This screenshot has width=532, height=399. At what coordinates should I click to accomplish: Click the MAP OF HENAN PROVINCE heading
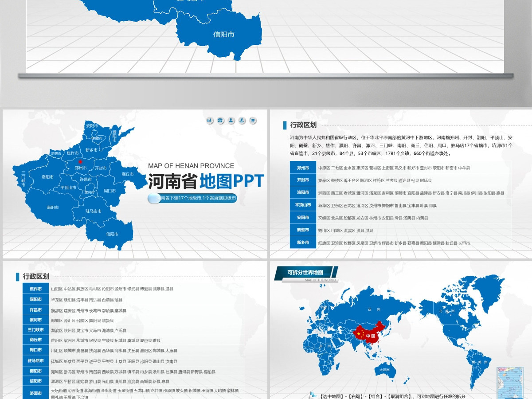(191, 166)
